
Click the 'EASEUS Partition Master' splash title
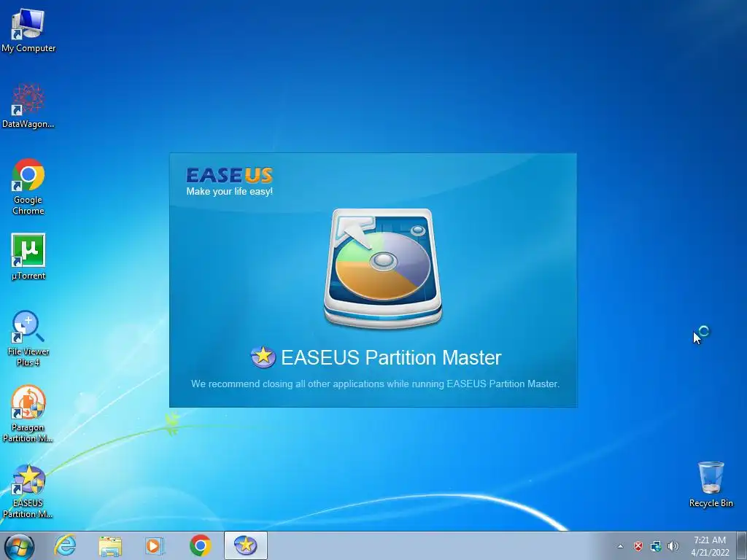click(x=391, y=357)
